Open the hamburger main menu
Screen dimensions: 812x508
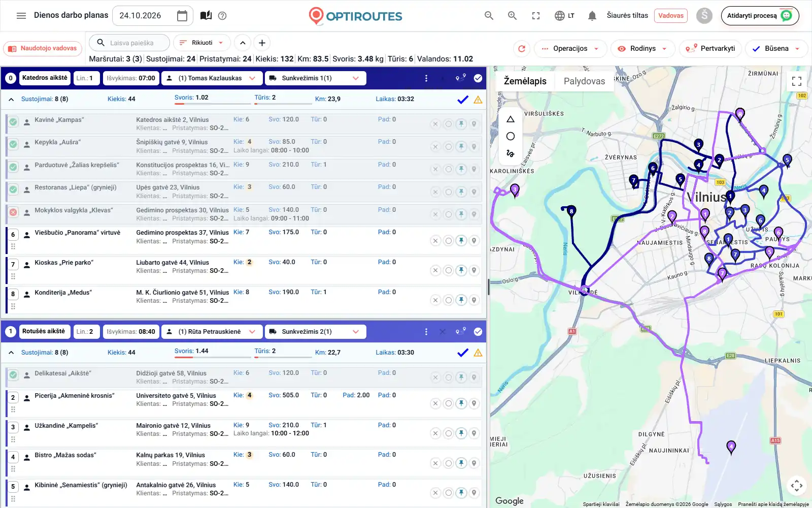21,16
